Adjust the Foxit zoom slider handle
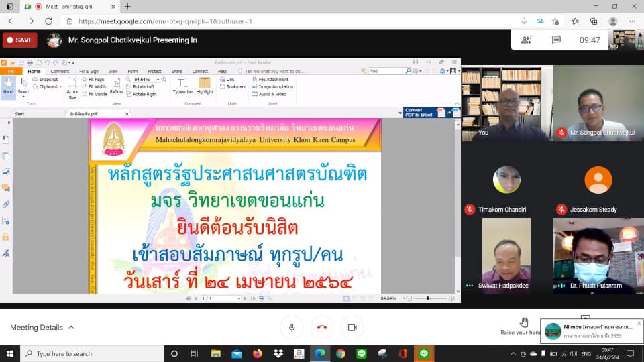This screenshot has width=644, height=362. (x=428, y=298)
